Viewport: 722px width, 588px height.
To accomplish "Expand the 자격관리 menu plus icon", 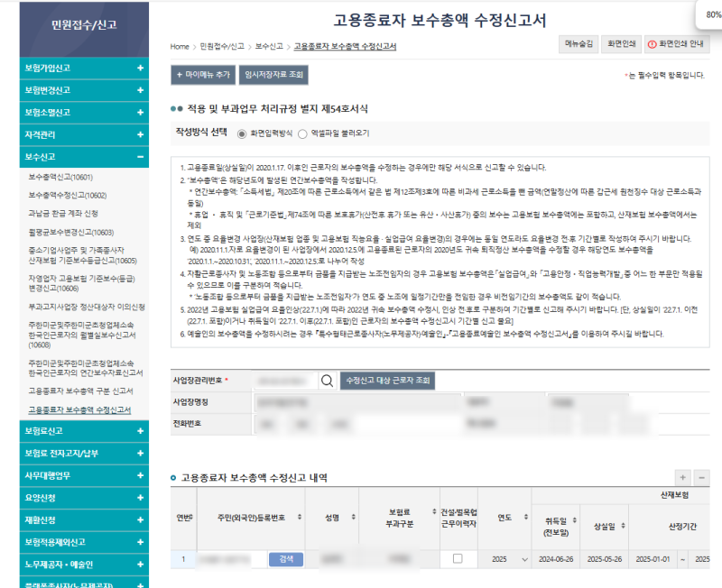I will [141, 134].
